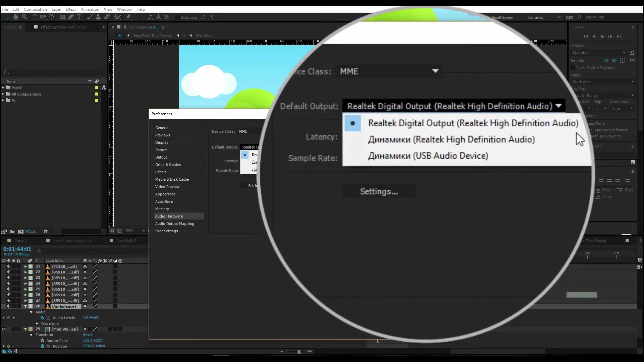Viewport: 644px width, 362px height.
Task: Toggle Position stopwatch
Action: 42,346
